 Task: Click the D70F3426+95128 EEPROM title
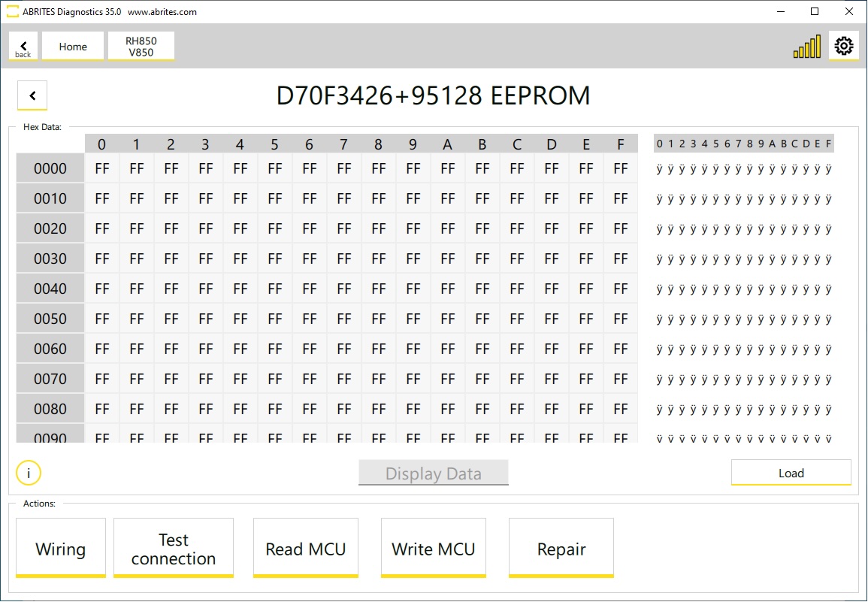pos(434,95)
